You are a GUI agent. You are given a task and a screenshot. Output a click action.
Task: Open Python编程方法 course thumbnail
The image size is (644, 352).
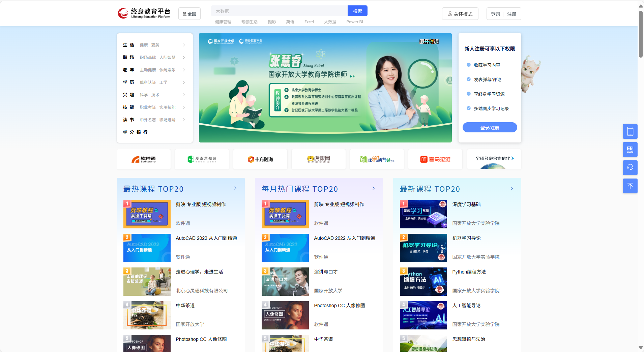pyautogui.click(x=423, y=282)
